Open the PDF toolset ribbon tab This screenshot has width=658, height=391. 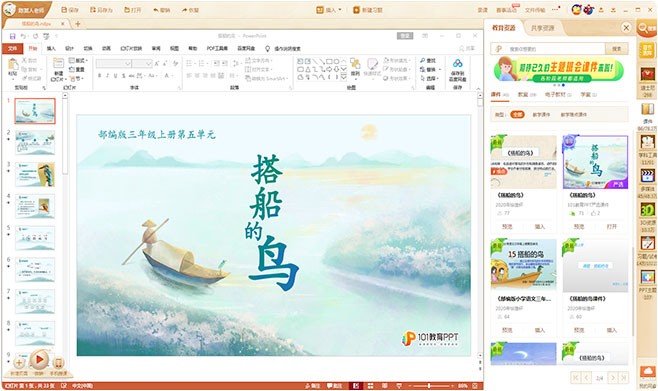point(217,49)
